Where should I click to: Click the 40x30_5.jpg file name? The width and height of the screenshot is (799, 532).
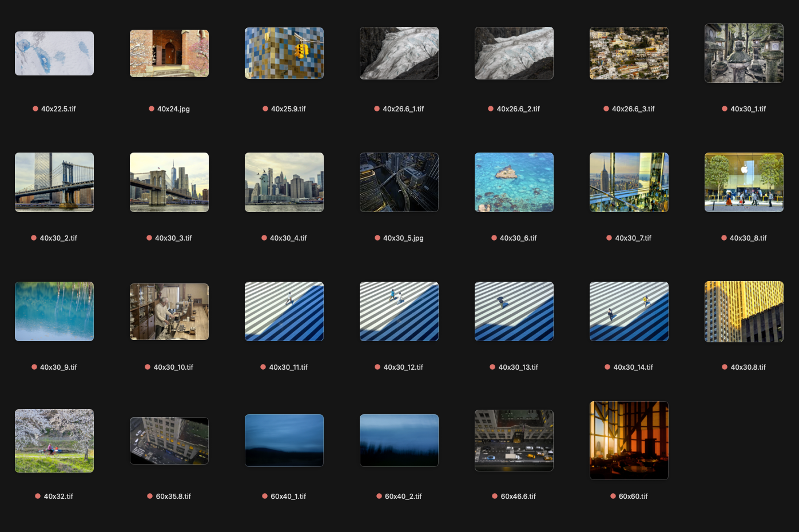[x=403, y=238]
